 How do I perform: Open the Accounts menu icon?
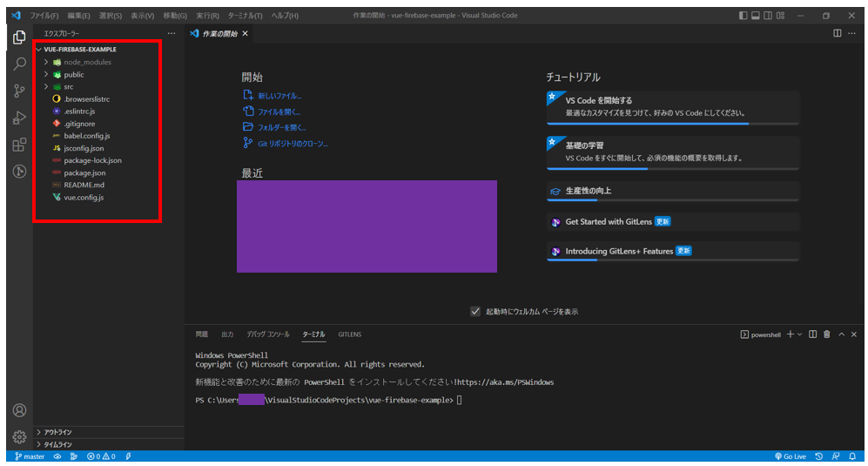click(19, 410)
